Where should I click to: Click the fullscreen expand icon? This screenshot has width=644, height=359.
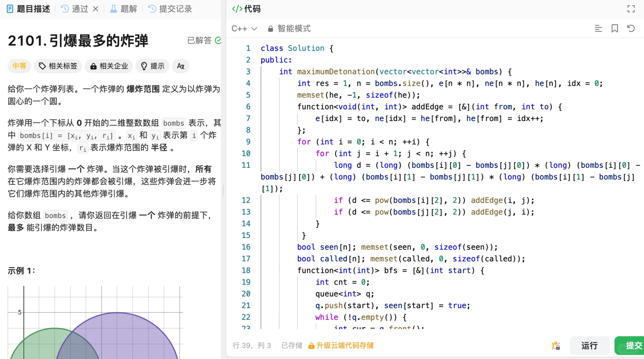pyautogui.click(x=631, y=9)
